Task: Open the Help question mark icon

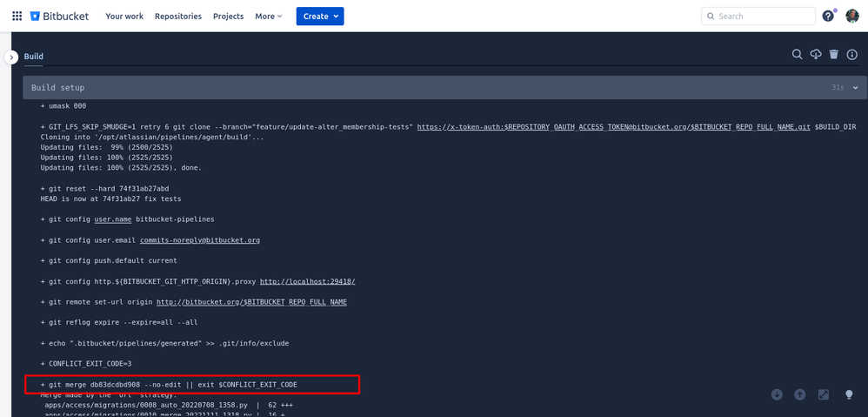Action: pyautogui.click(x=828, y=16)
